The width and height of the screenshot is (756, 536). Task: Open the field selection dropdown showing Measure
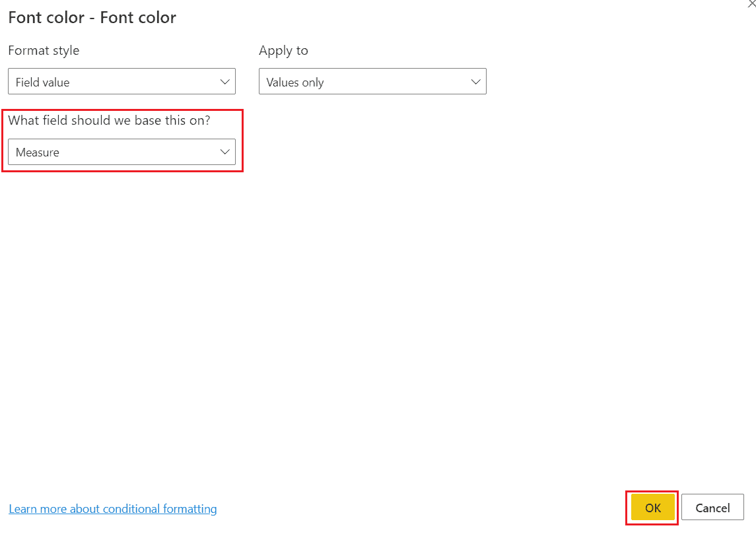121,152
